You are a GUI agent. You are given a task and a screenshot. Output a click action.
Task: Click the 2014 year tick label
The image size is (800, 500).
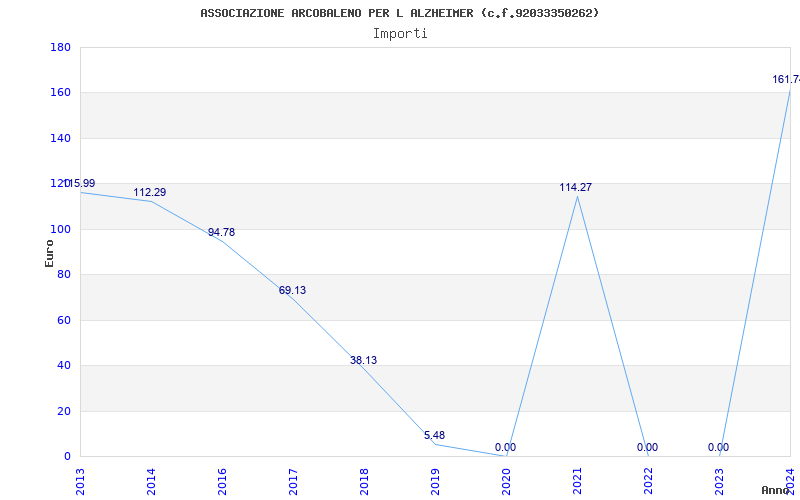pyautogui.click(x=152, y=482)
